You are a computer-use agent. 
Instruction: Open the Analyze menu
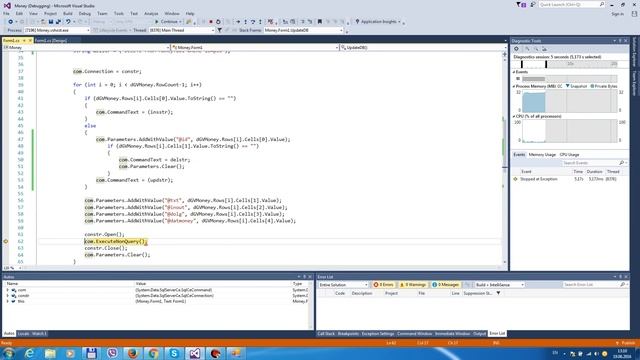(x=151, y=13)
